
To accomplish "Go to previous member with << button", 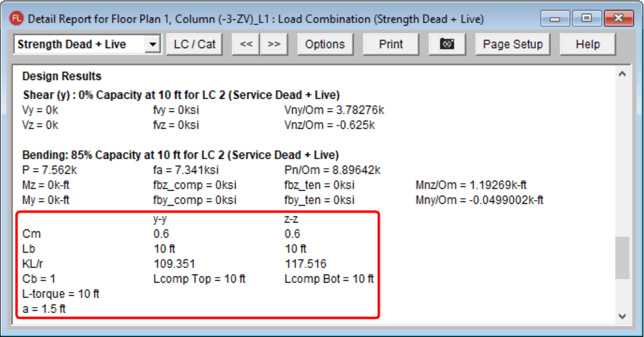I will pyautogui.click(x=246, y=44).
